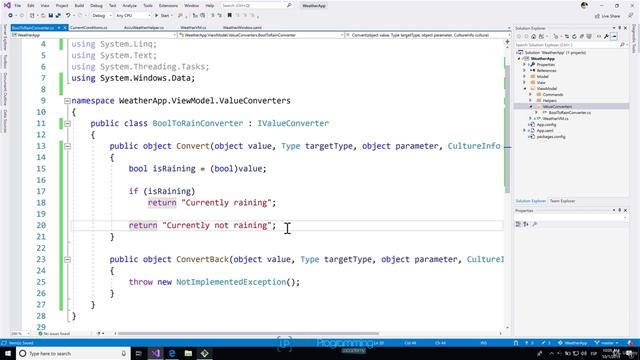Collapse the ViewModel folder in Solution Explorer
Image resolution: width=640 pixels, height=360 pixels.
(524, 89)
